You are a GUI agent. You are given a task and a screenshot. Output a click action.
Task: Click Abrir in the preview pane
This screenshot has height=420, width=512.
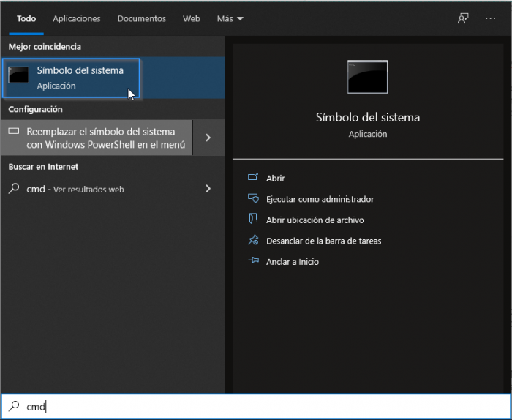tap(275, 178)
